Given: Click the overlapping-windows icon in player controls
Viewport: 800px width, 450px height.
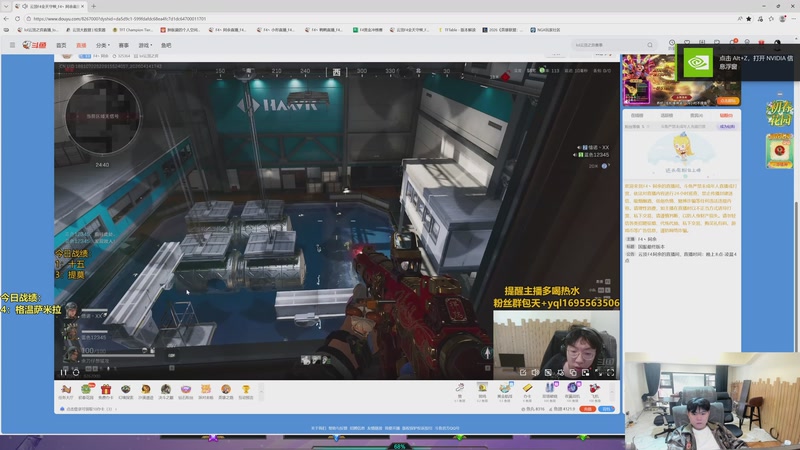Looking at the screenshot, I should (x=573, y=373).
